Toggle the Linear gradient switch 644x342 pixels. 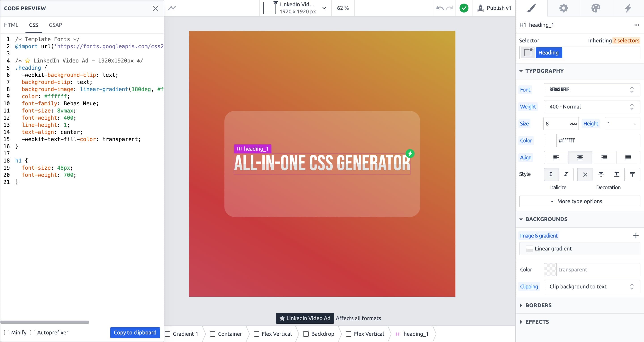[x=530, y=248]
